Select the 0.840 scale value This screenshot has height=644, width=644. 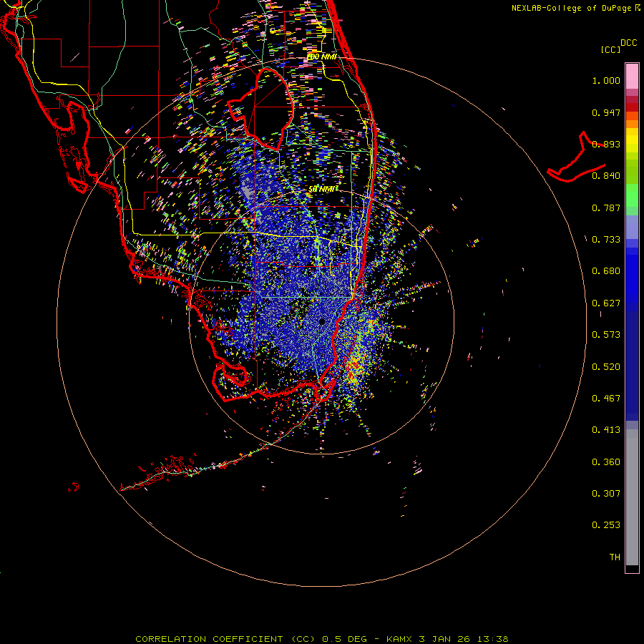click(x=606, y=176)
